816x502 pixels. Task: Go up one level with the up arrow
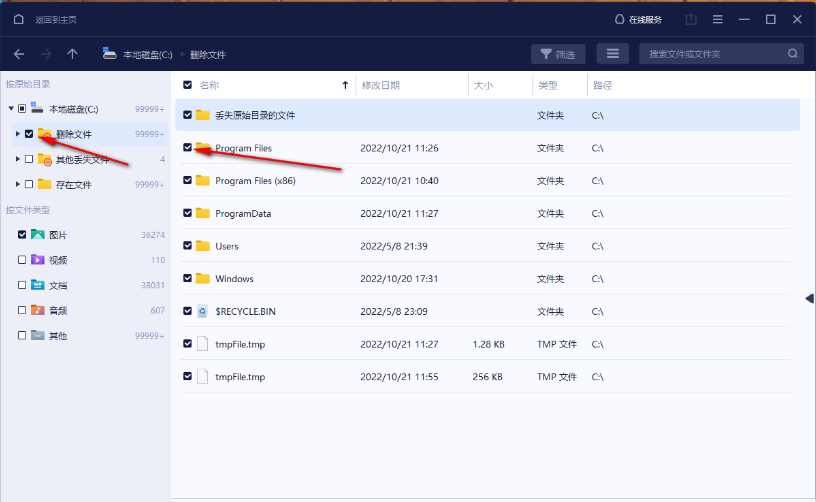click(72, 54)
